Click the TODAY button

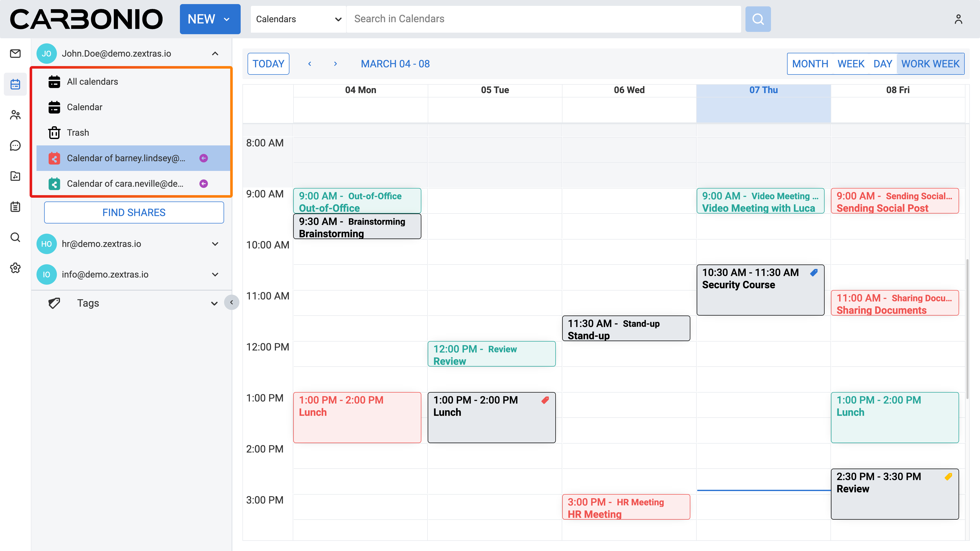[268, 64]
